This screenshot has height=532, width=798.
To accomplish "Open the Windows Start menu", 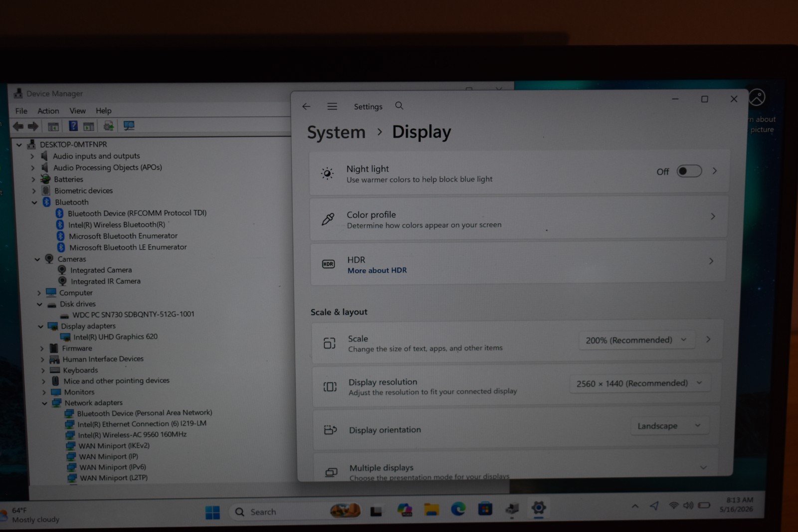I will tap(212, 513).
